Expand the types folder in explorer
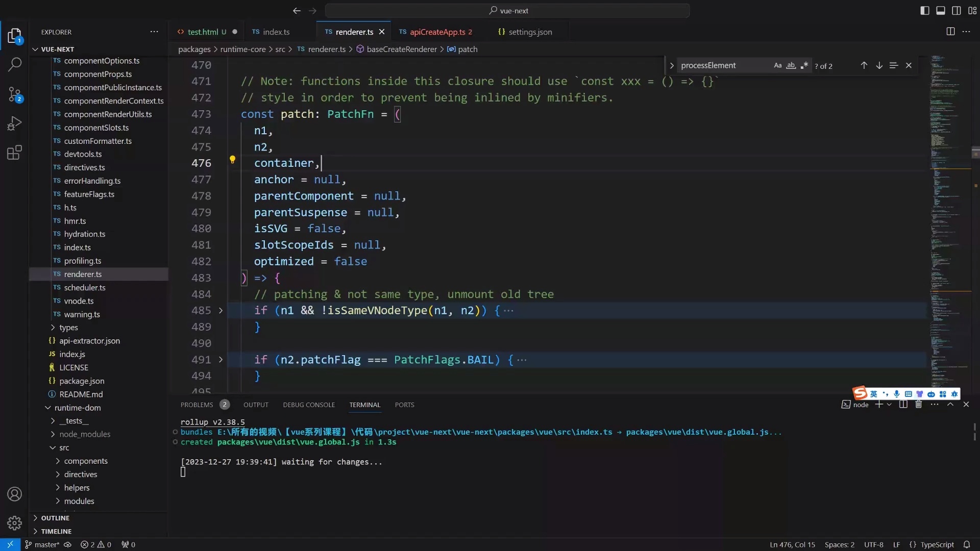This screenshot has height=551, width=980. pyautogui.click(x=68, y=328)
